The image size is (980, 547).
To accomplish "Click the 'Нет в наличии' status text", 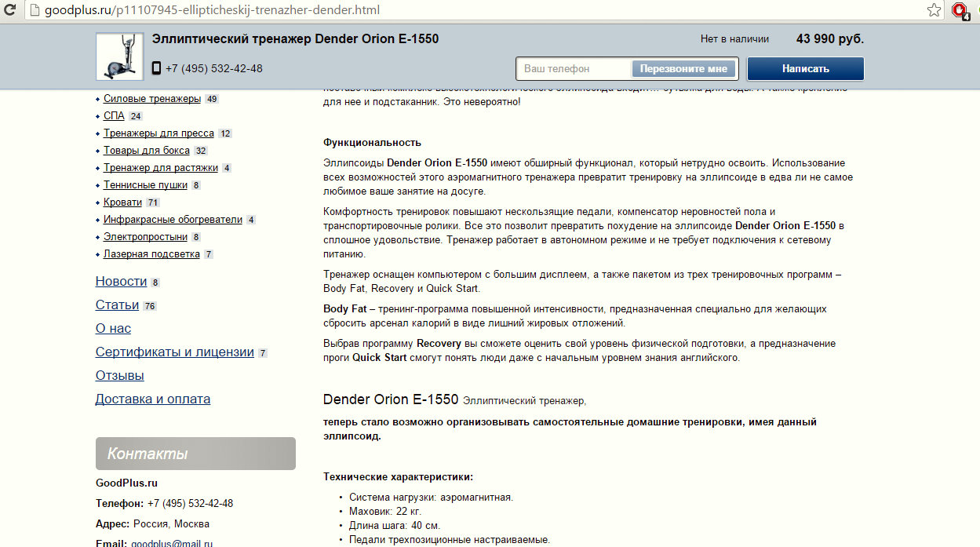I will 734,39.
